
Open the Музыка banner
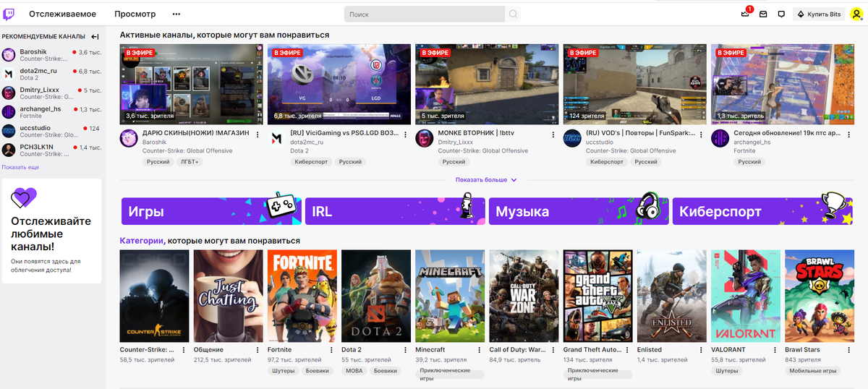[579, 211]
